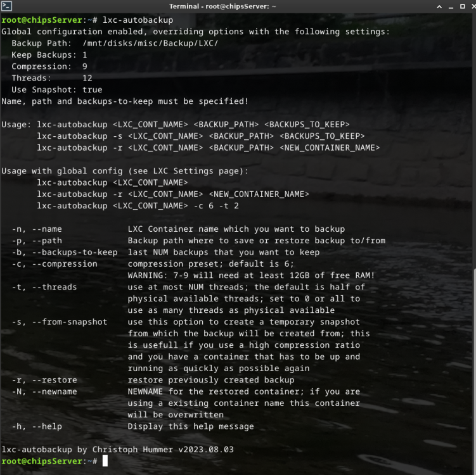476x475 pixels.
Task: Maximize the Terminal window
Action: tap(462, 6)
